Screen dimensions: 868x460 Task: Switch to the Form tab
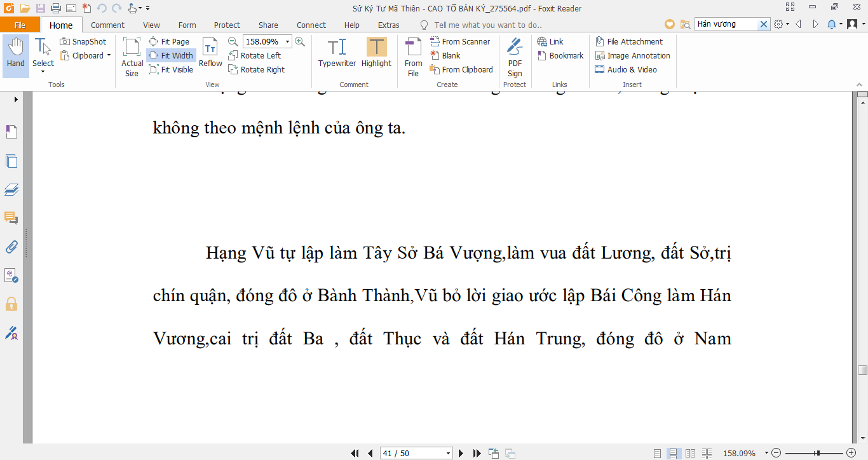click(x=187, y=25)
